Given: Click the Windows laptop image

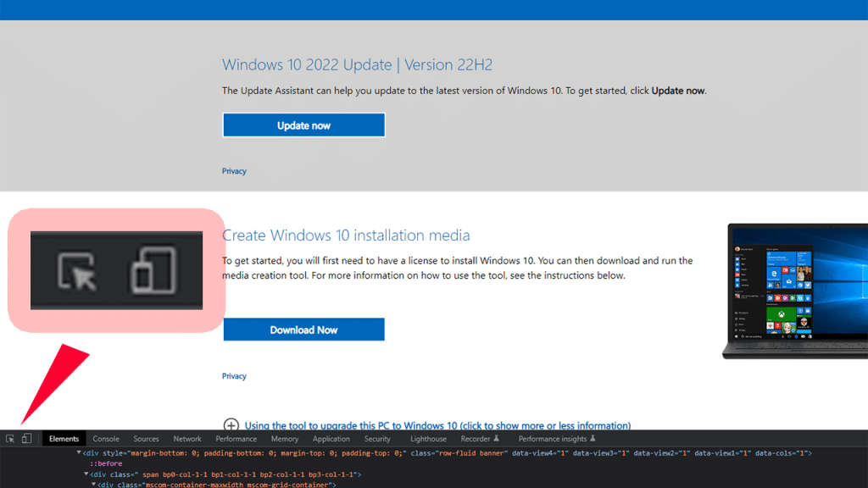Looking at the screenshot, I should (795, 291).
